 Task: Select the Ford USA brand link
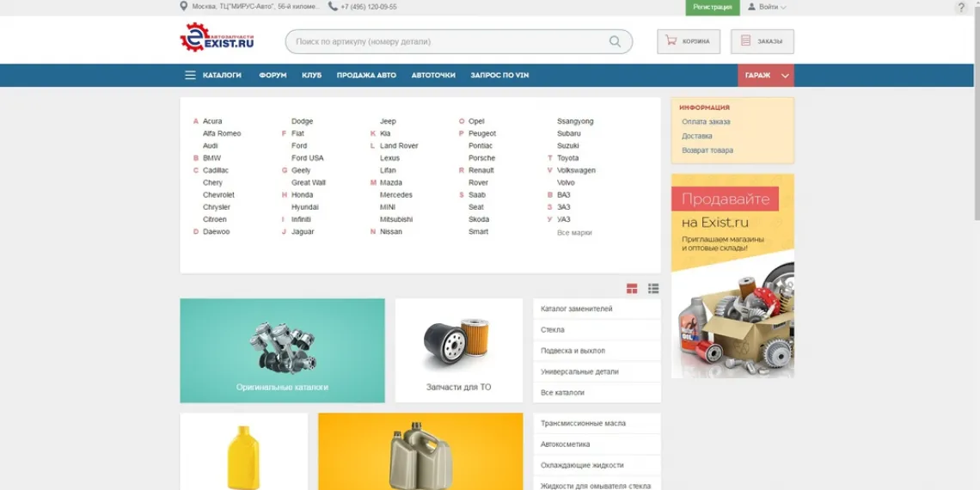(x=307, y=158)
